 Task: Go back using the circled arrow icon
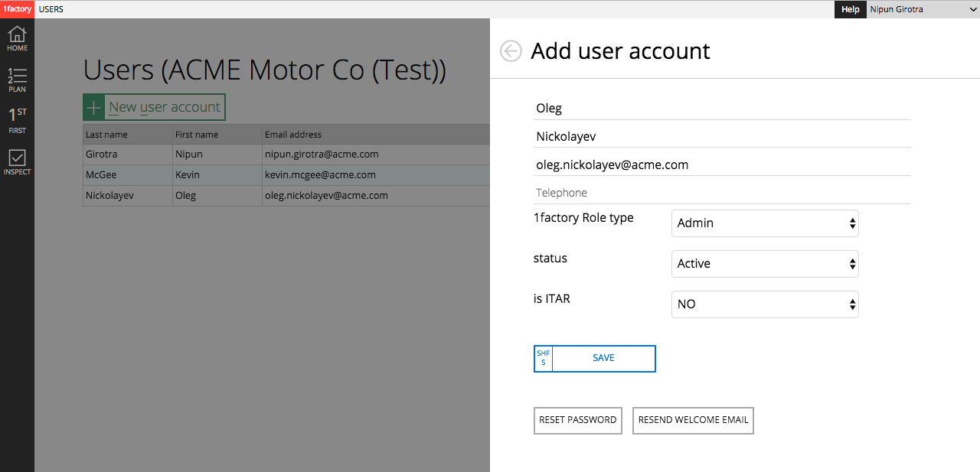(511, 50)
